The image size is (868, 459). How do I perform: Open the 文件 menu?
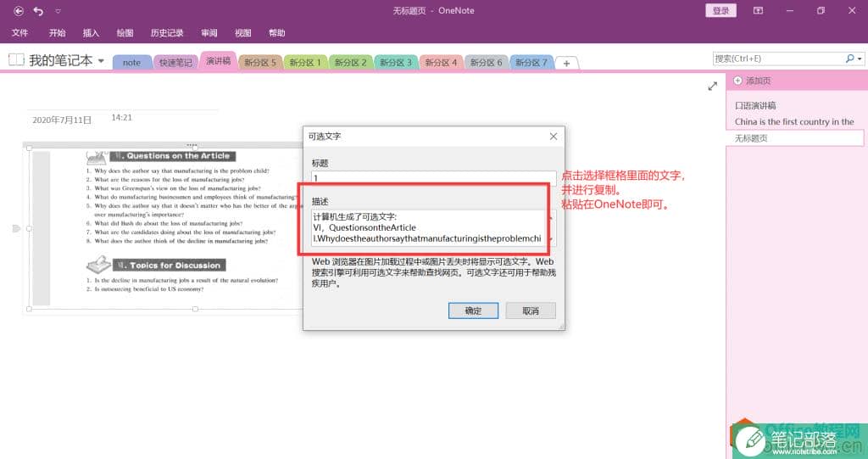tap(20, 33)
